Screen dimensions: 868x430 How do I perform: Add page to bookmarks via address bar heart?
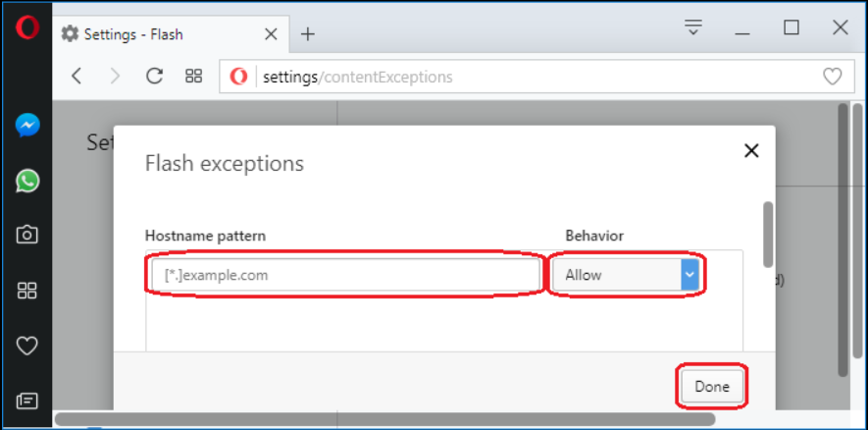click(x=832, y=77)
